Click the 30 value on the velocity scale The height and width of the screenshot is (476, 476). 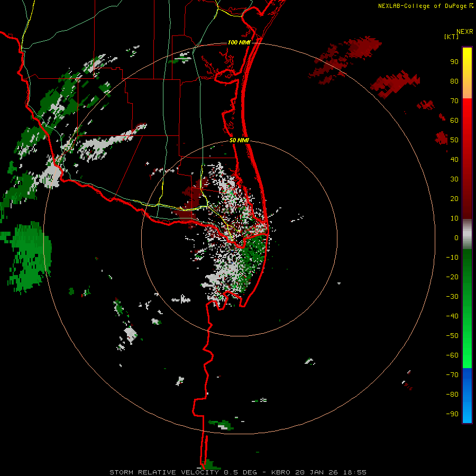[x=454, y=179]
